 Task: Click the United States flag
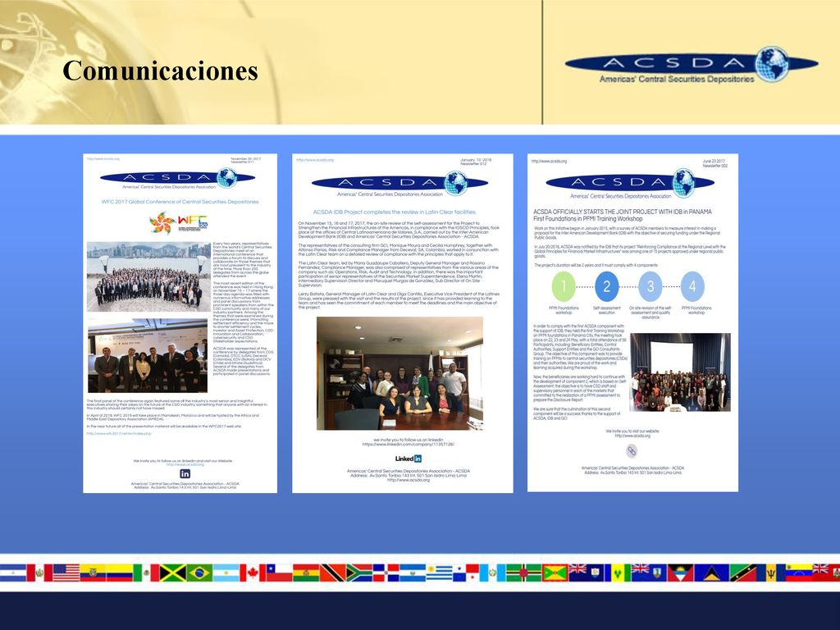[66, 573]
